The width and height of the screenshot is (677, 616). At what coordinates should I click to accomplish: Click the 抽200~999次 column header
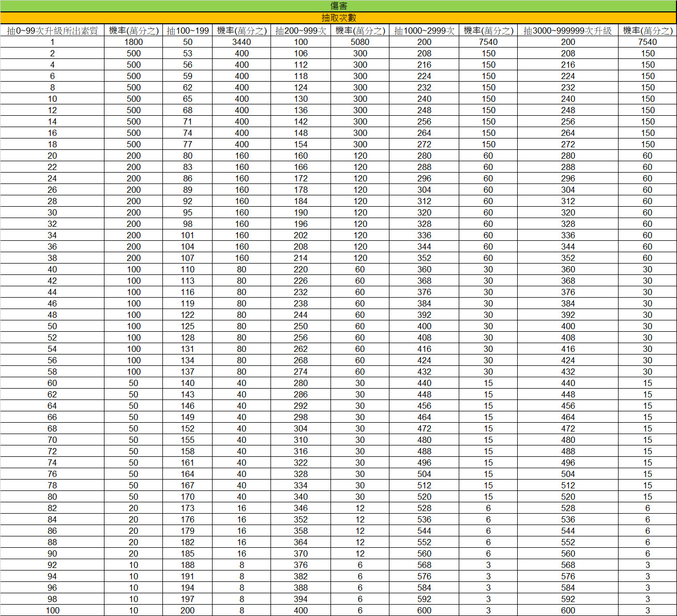pos(300,30)
